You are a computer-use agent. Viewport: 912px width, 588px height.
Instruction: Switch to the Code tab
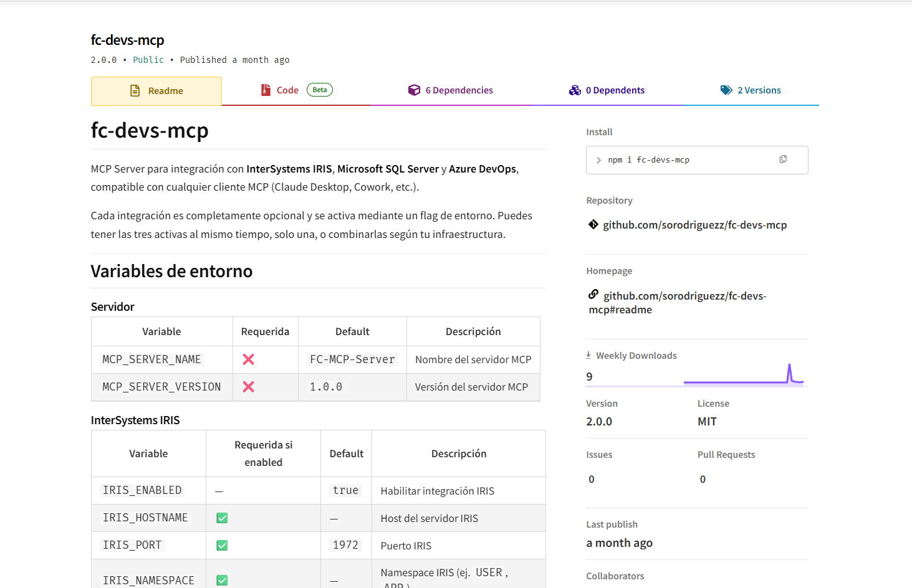pos(296,90)
